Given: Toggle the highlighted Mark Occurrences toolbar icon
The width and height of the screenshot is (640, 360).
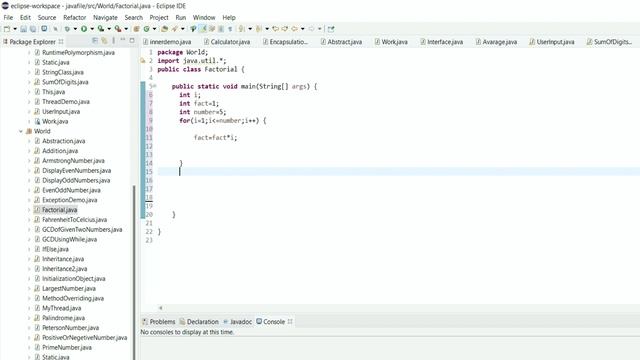Looking at the screenshot, I should click(x=202, y=29).
